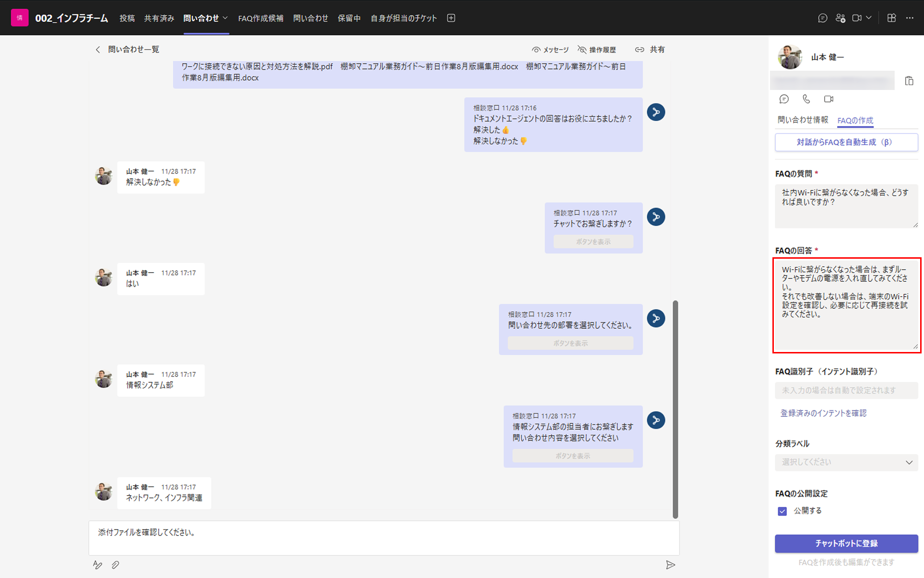Open the conversation chat icon in header

tap(822, 18)
